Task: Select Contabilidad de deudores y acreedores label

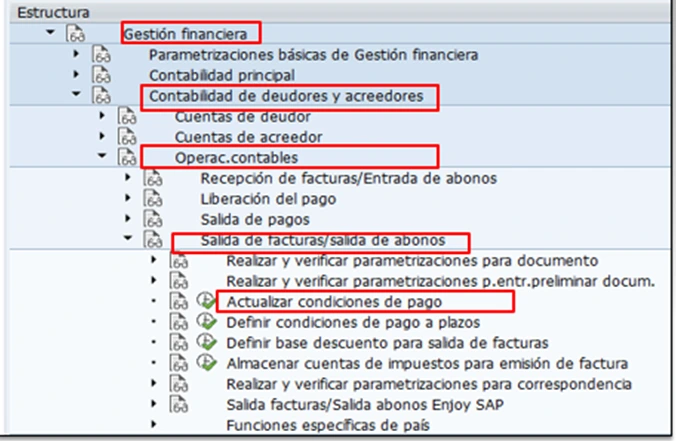Action: pyautogui.click(x=286, y=96)
